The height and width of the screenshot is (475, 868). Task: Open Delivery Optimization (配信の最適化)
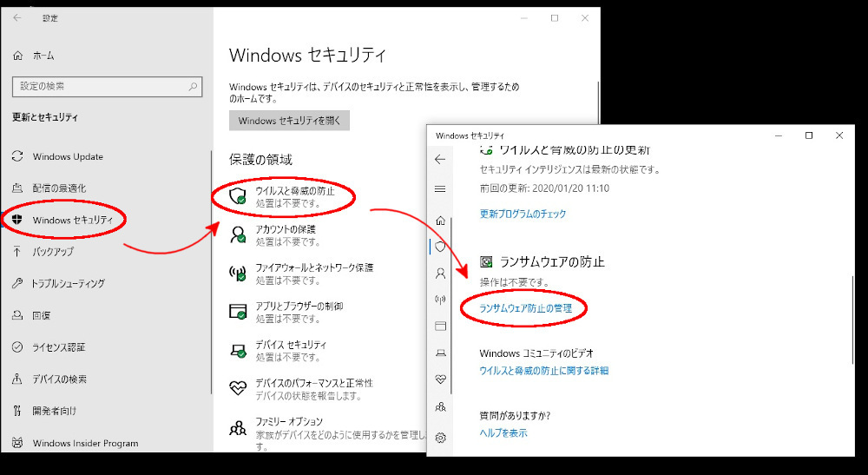(x=59, y=188)
